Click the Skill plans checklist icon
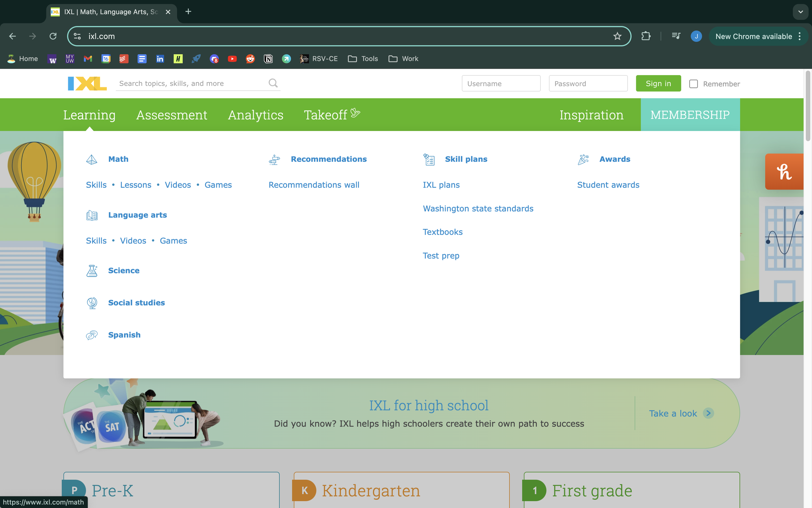 click(x=429, y=159)
